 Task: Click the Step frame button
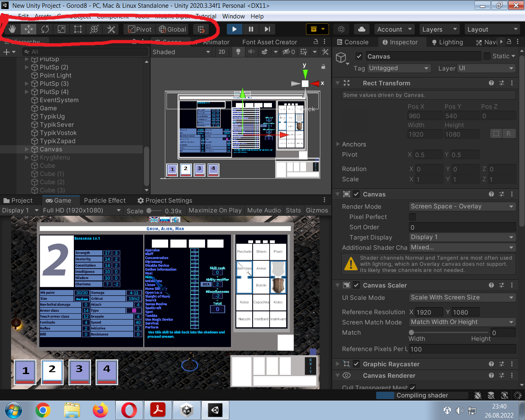[x=267, y=29]
